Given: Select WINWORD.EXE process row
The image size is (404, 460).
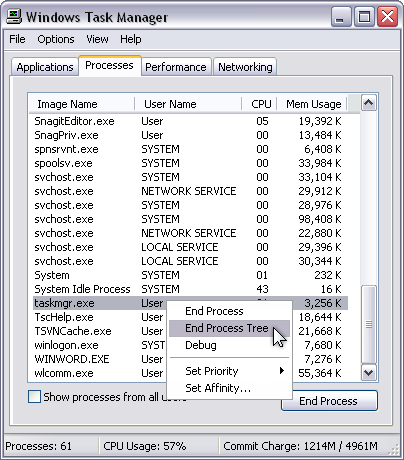Looking at the screenshot, I should pyautogui.click(x=100, y=359).
